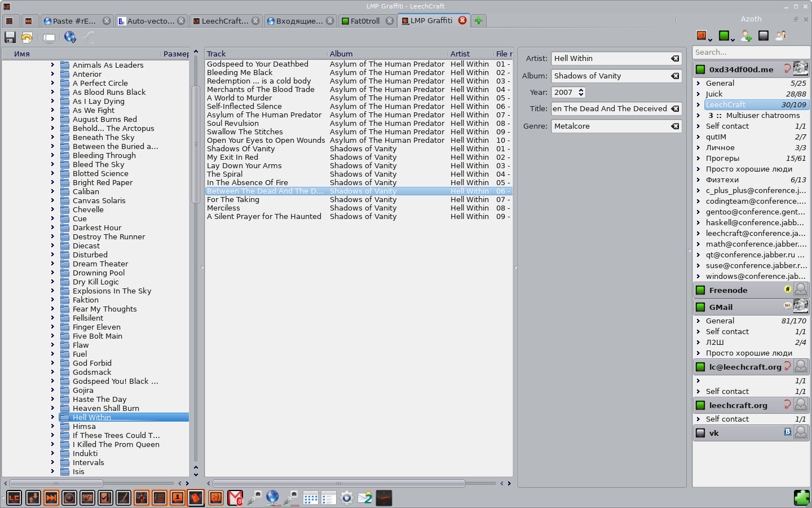The width and height of the screenshot is (812, 508).
Task: Select the vk account header
Action: pos(751,433)
